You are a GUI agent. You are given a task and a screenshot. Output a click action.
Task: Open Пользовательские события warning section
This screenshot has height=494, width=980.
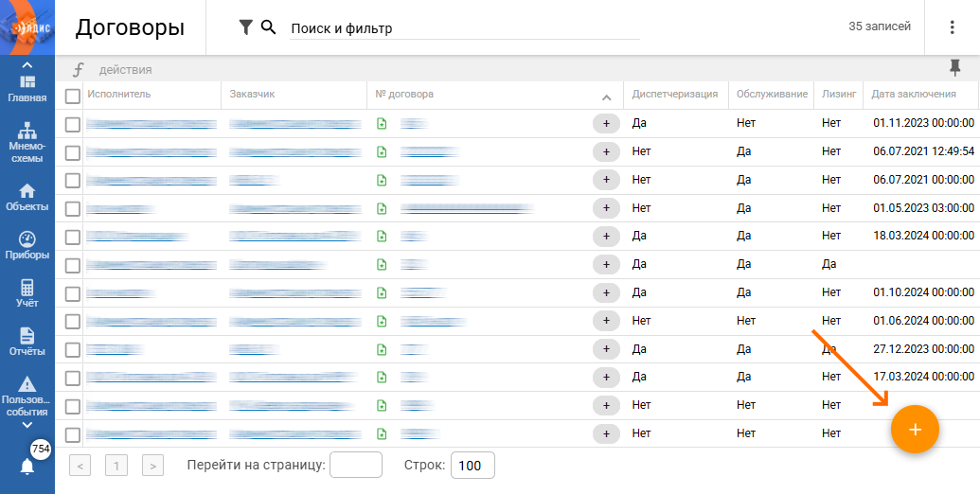tap(27, 397)
